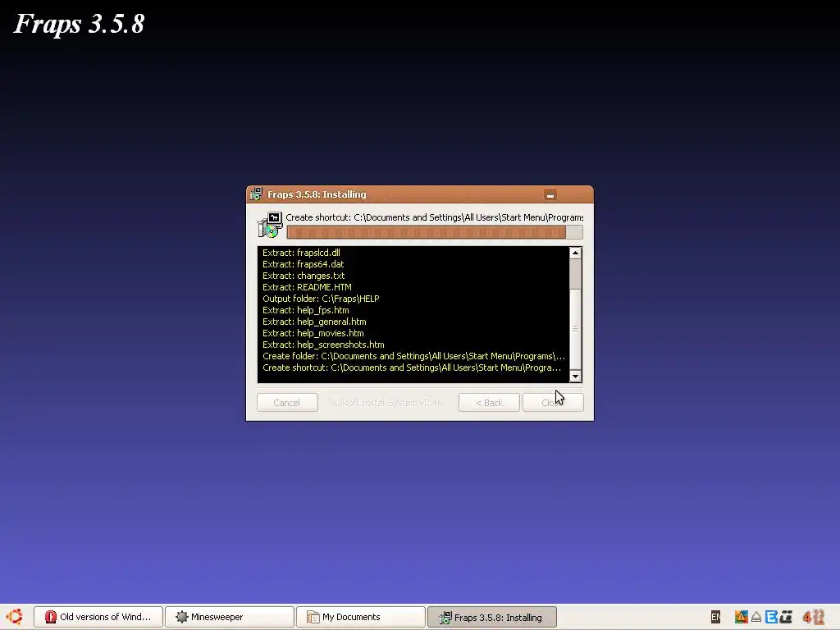Select the 'Create folder:' log line
Image resolution: width=840 pixels, height=630 pixels.
click(413, 356)
